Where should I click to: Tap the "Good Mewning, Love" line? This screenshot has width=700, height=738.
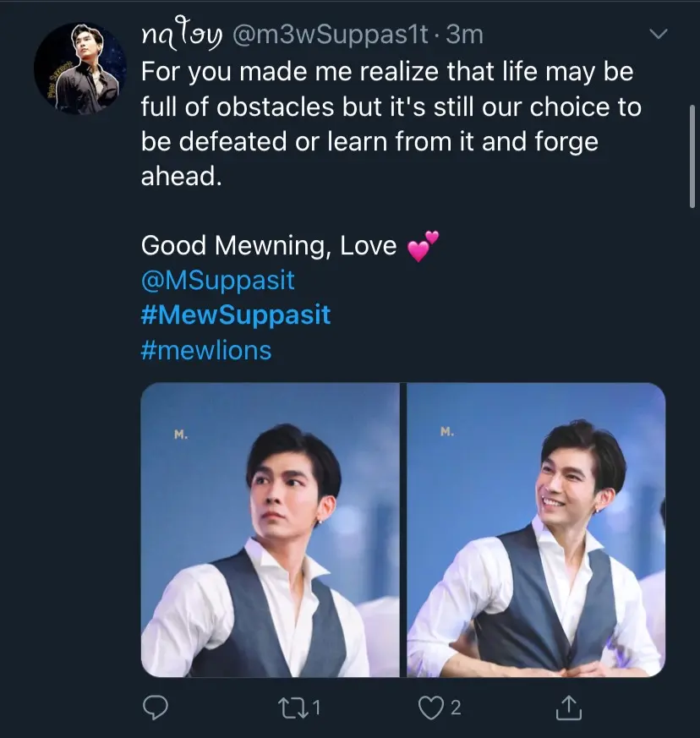pos(268,246)
